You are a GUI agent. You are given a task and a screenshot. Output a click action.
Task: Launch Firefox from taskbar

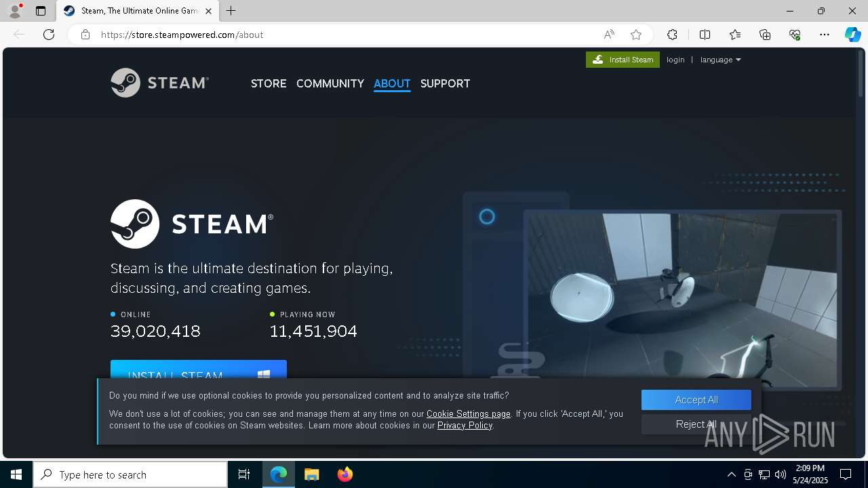click(345, 474)
